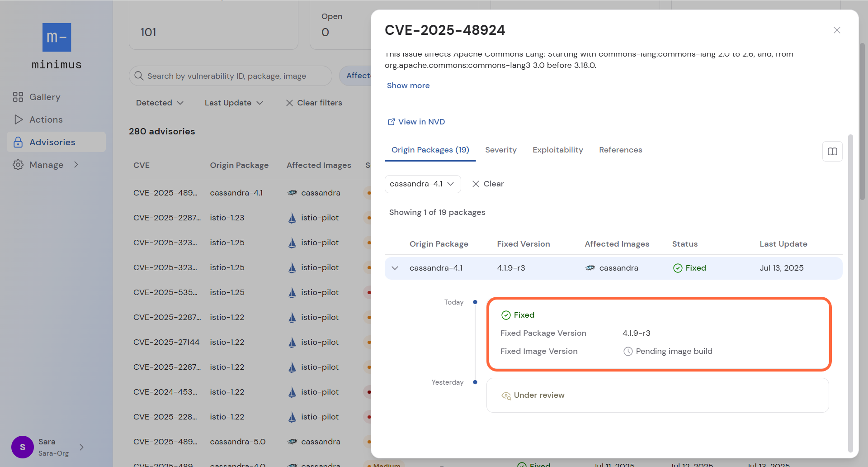
Task: Expand the Manage menu chevron
Action: [76, 165]
